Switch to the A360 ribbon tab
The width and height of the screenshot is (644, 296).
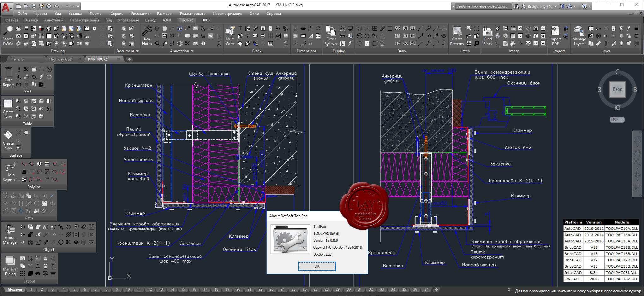pos(167,20)
